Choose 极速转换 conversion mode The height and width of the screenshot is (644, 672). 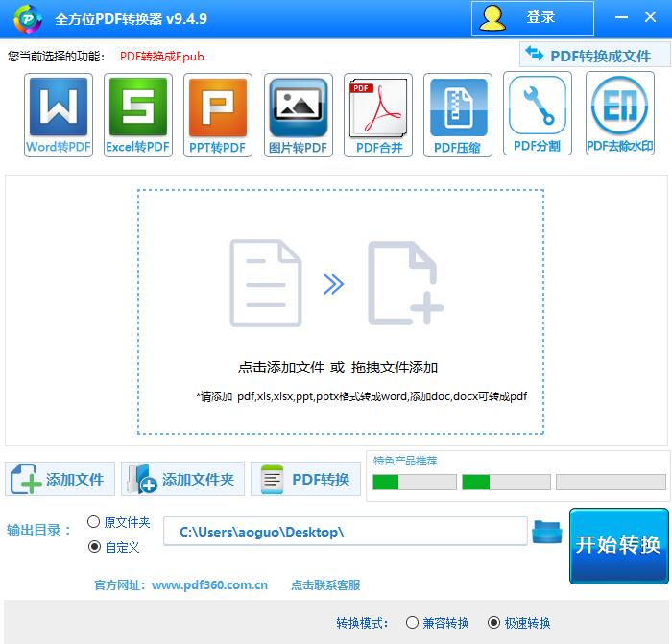pos(519,623)
